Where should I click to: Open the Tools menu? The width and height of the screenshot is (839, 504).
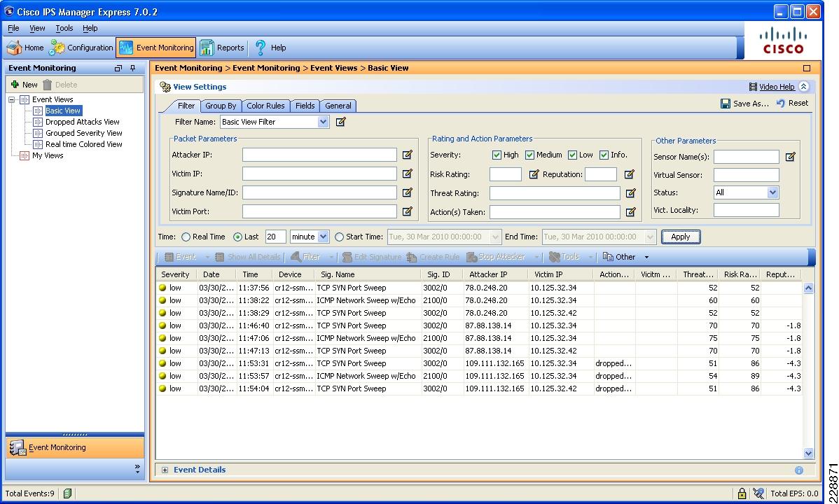(64, 29)
